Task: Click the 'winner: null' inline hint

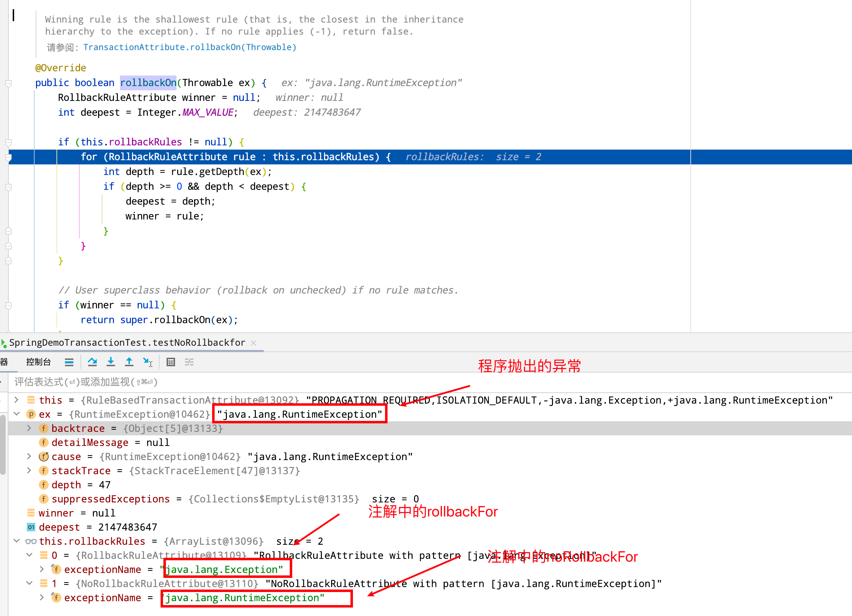Action: coord(309,98)
